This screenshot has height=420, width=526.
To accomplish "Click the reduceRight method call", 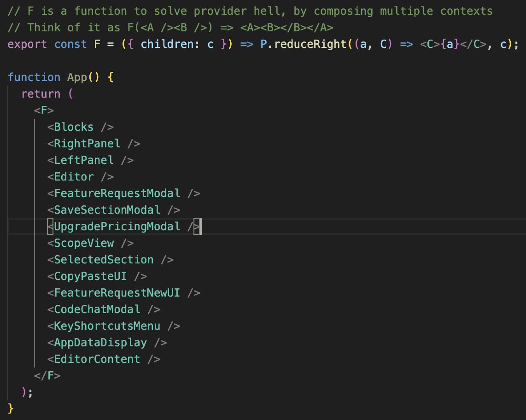I will coord(310,44).
